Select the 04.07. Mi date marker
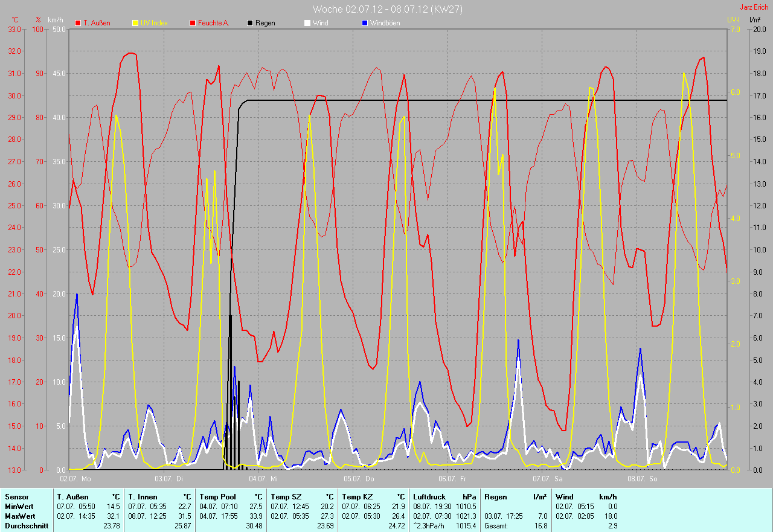773x532 pixels. pos(264,479)
